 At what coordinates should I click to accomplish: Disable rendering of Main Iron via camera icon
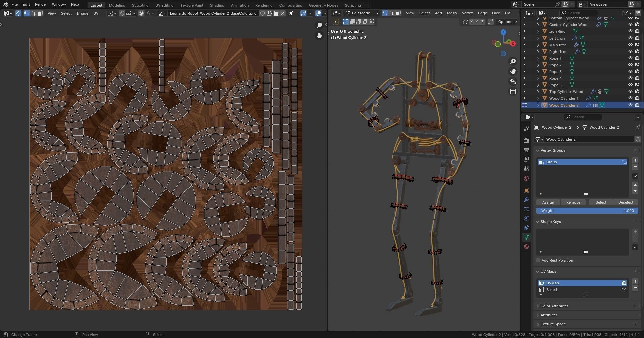pos(637,45)
